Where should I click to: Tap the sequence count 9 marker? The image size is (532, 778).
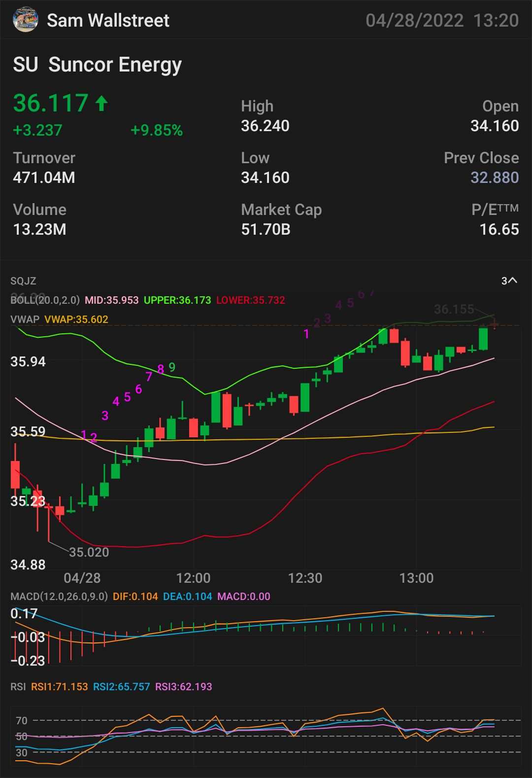172,367
